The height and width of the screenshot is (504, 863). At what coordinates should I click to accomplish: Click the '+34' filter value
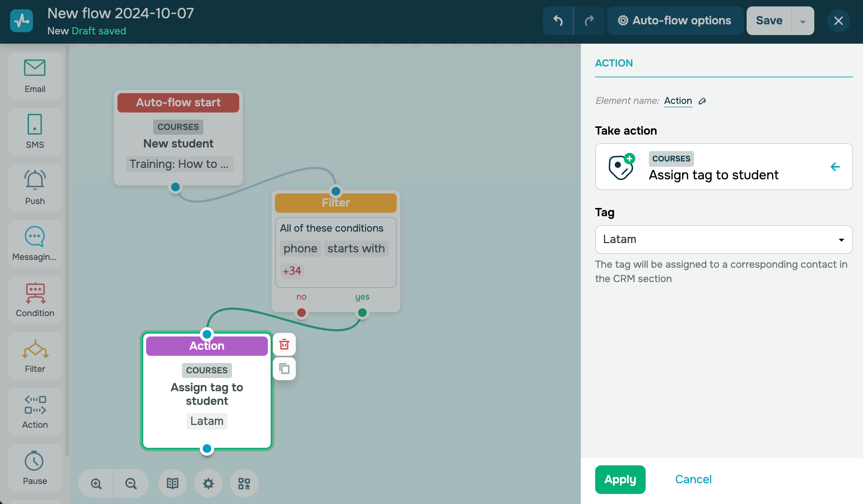coord(292,271)
